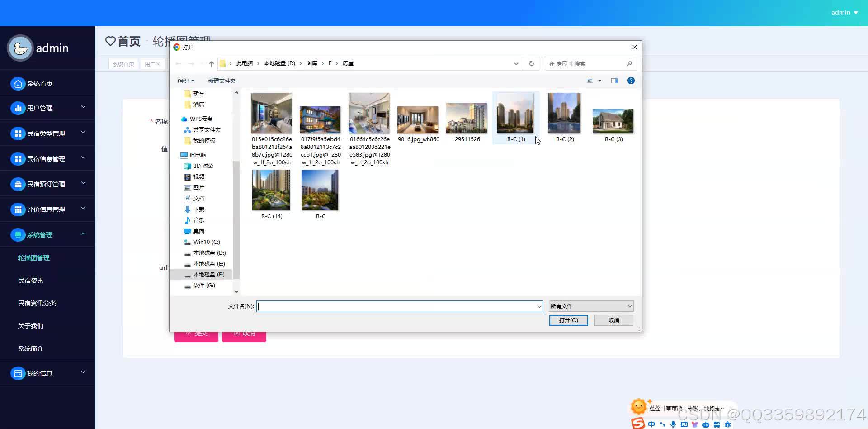
Task: Expand the 我的信息 menu chevron
Action: coord(83,372)
